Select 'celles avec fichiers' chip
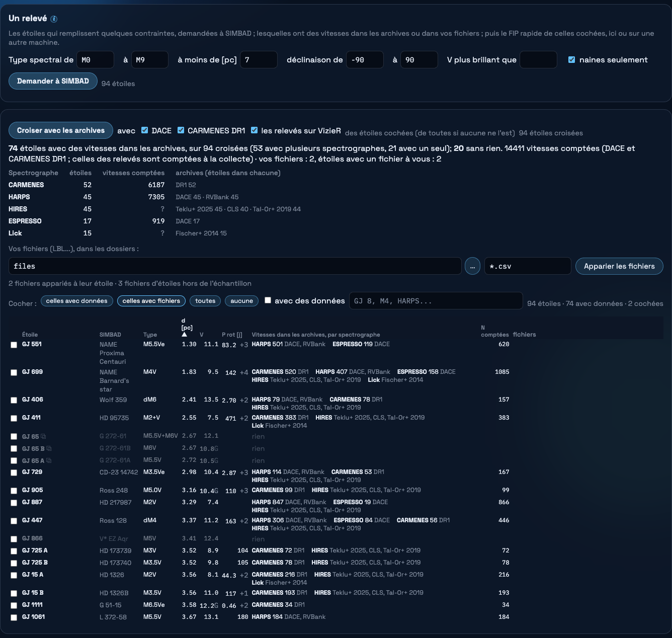The height and width of the screenshot is (638, 672). pyautogui.click(x=151, y=301)
